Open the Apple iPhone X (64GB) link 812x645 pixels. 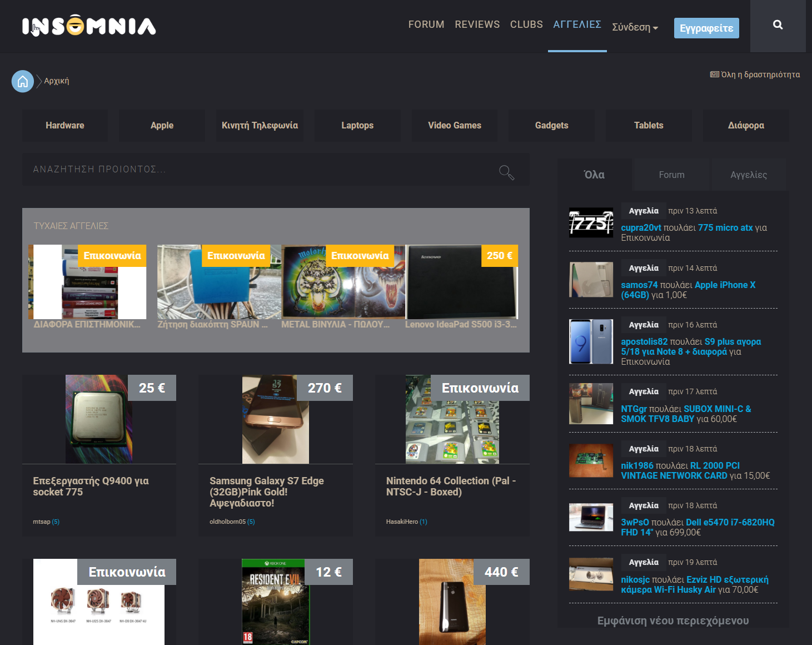pos(688,290)
